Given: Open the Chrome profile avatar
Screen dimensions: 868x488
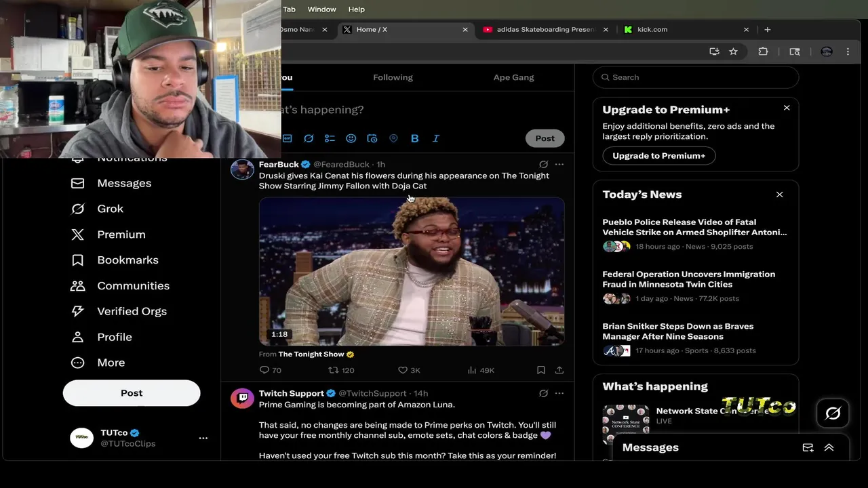Looking at the screenshot, I should coord(826,52).
